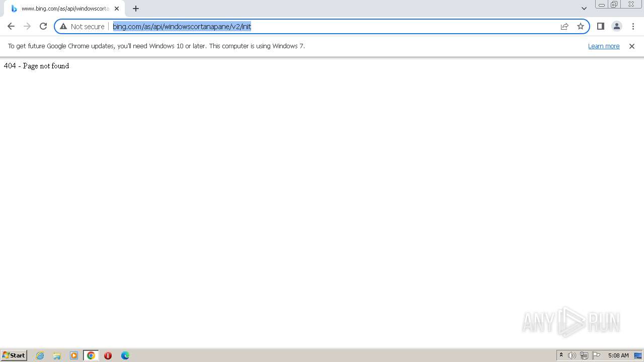Image resolution: width=644 pixels, height=362 pixels.
Task: Bookmark this page with the star
Action: (581, 26)
